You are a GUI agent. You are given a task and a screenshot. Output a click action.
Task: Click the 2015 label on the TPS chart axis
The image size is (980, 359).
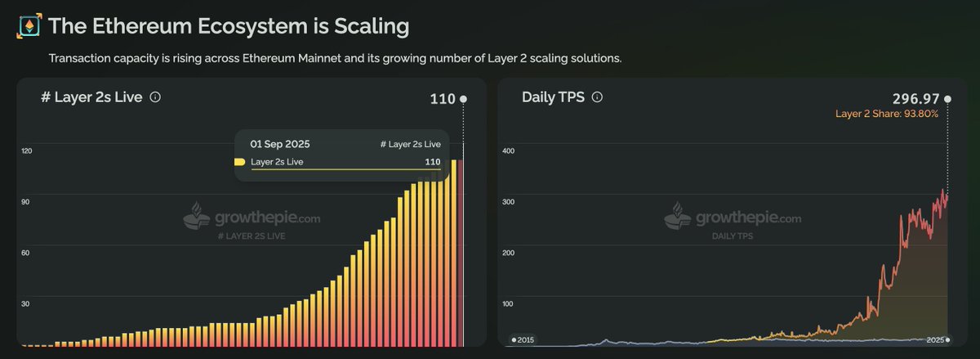(523, 339)
